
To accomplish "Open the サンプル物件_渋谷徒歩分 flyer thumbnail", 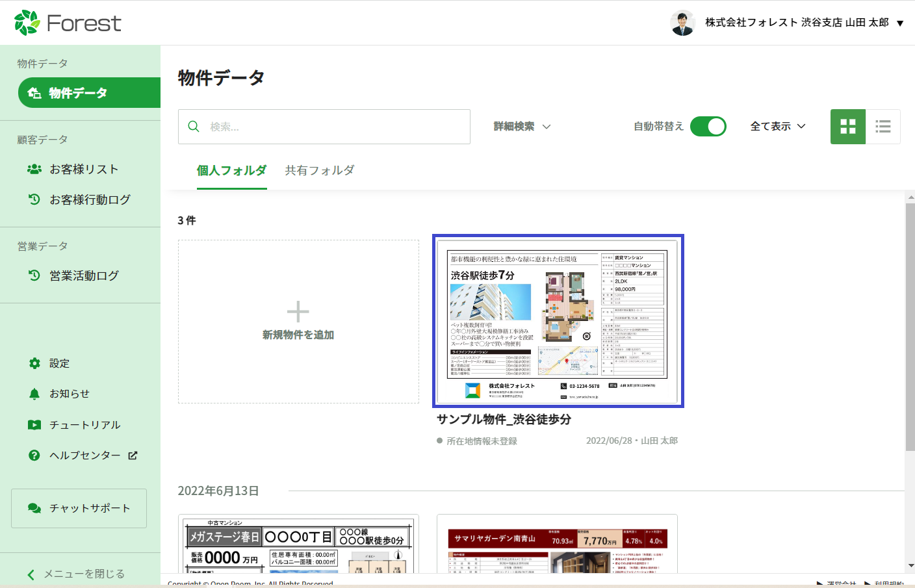I will click(558, 321).
